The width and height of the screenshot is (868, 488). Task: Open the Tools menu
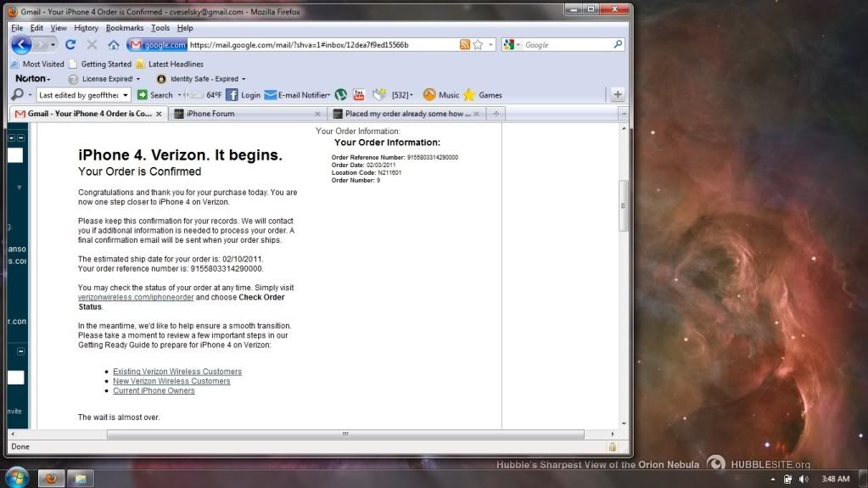pos(160,28)
